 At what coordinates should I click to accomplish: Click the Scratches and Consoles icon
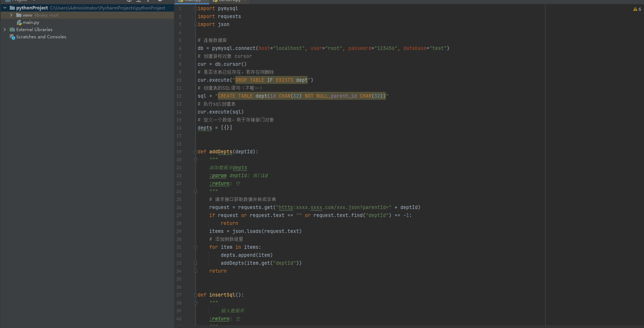[x=12, y=37]
